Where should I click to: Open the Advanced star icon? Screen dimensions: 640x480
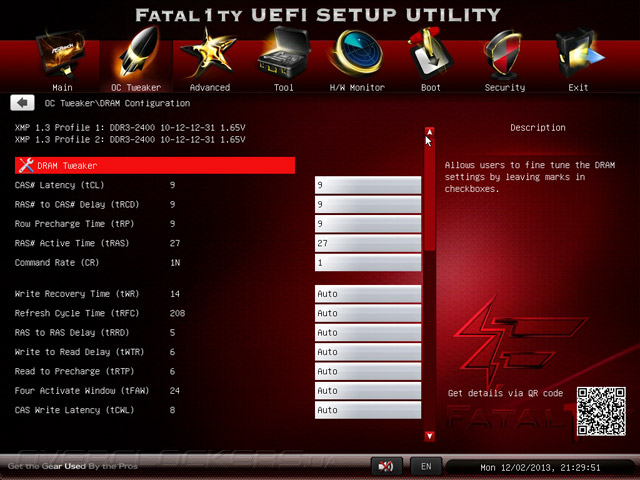(208, 53)
